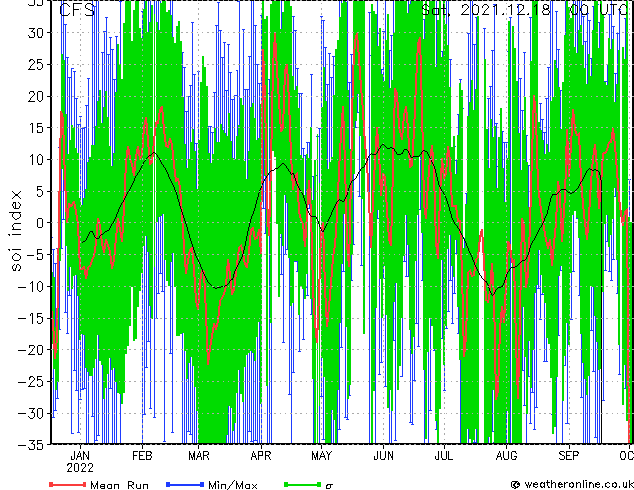Click the green sigma legend line
This screenshot has width=634, height=490.
[303, 484]
